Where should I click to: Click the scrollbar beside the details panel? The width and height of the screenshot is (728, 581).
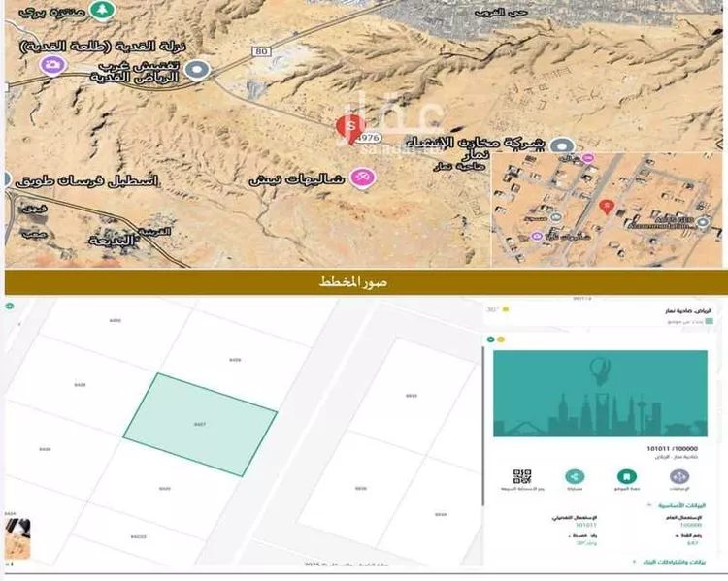pyautogui.click(x=482, y=427)
